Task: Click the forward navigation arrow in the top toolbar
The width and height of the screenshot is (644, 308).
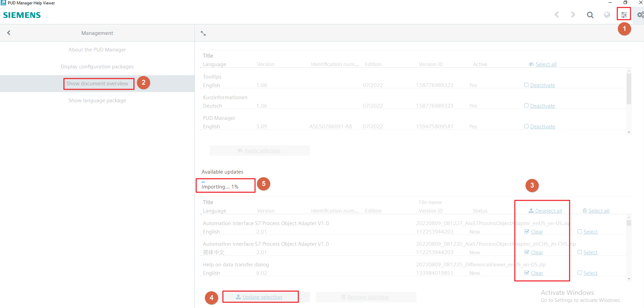Action: tap(573, 15)
